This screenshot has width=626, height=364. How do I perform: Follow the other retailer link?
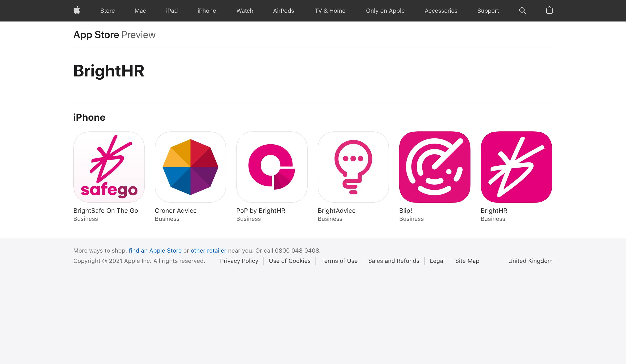point(208,251)
